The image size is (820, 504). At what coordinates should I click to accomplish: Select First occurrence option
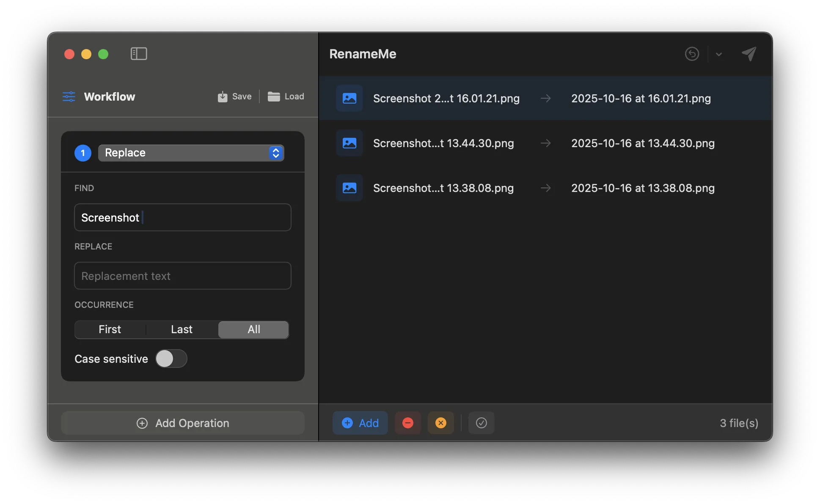[110, 329]
